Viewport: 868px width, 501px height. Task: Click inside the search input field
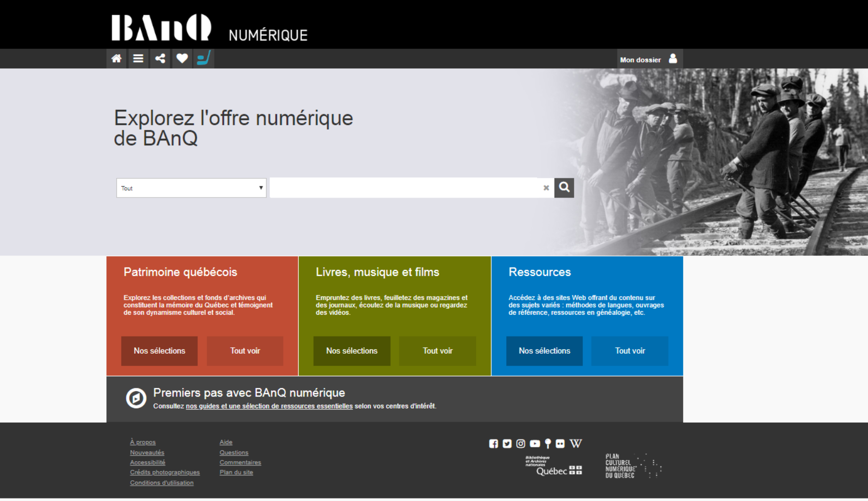(404, 187)
